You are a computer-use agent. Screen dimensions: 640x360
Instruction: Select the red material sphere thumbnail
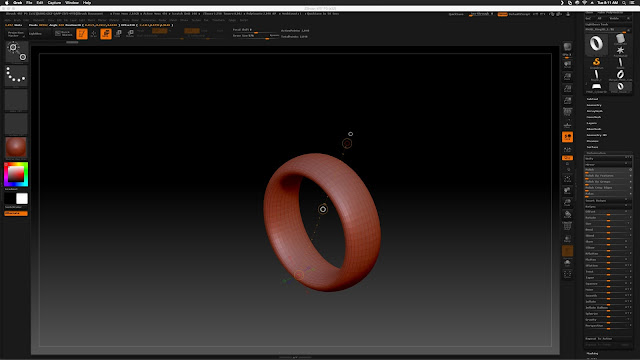(16, 148)
